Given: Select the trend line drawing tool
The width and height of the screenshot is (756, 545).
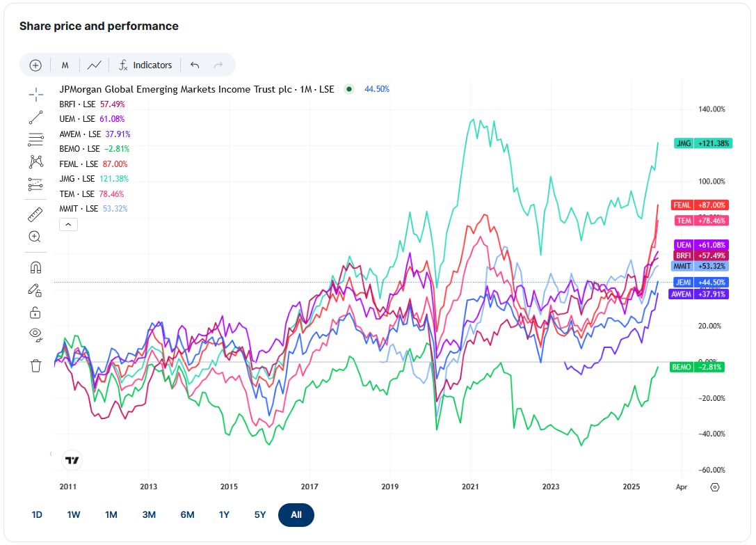Looking at the screenshot, I should click(35, 118).
